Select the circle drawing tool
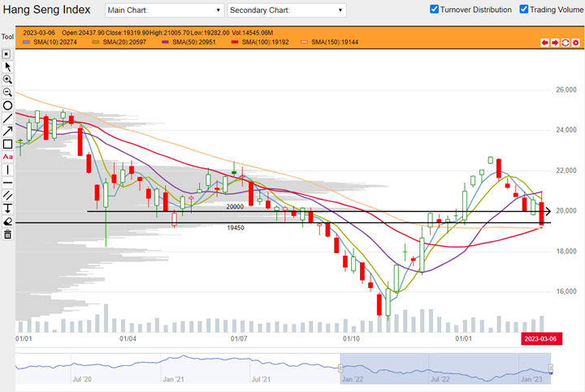585x392 pixels. [x=7, y=106]
